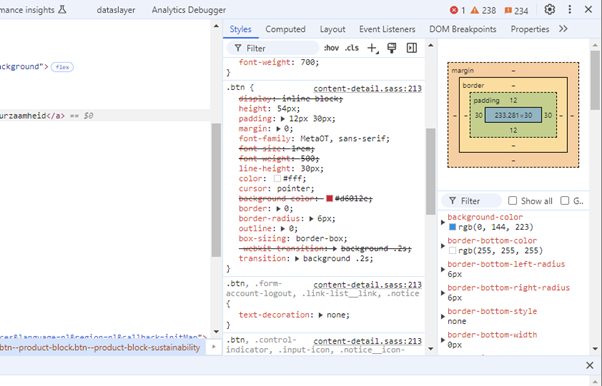Expand the text-decoration property
The width and height of the screenshot is (602, 386).
point(321,315)
